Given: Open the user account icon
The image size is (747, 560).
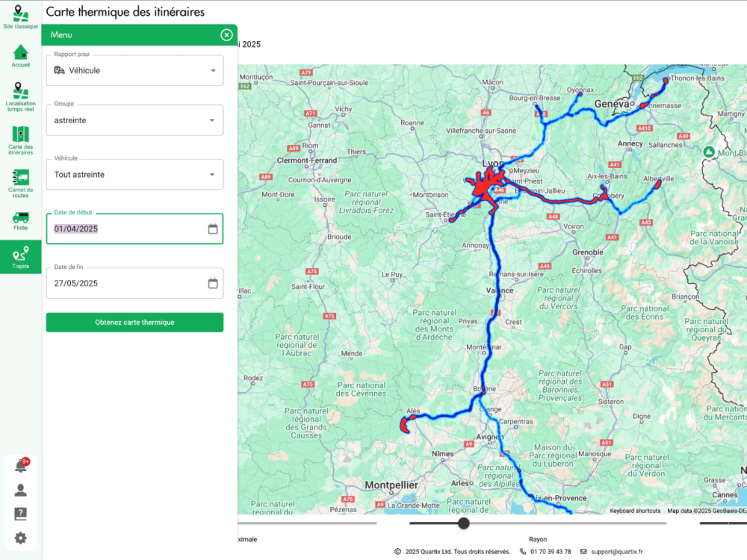Looking at the screenshot, I should 20,489.
